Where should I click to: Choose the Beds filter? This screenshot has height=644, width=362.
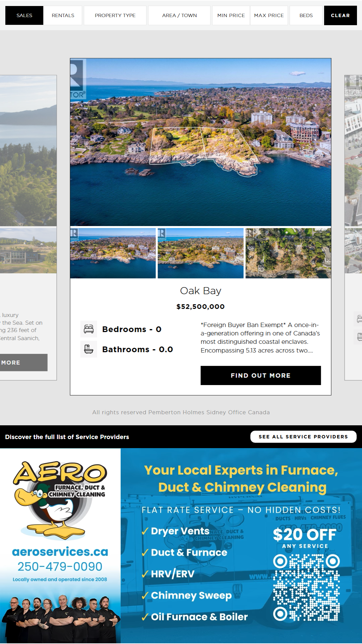pos(306,15)
